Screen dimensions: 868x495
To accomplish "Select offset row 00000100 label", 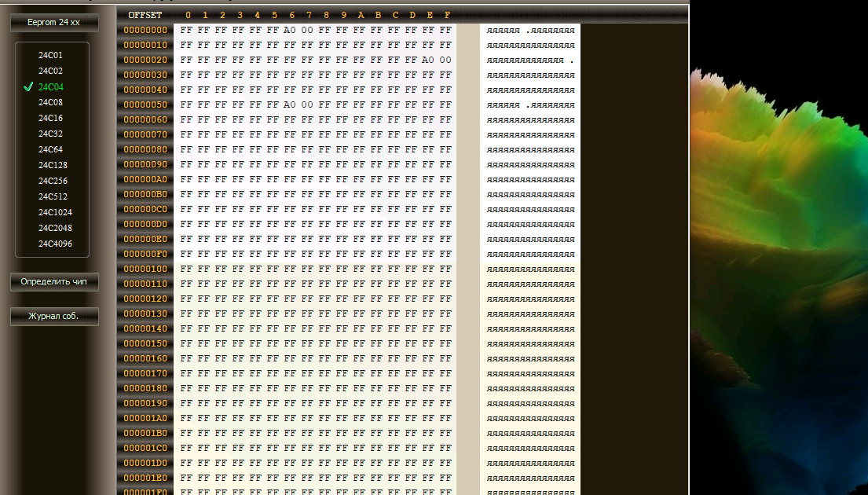I will 145,269.
